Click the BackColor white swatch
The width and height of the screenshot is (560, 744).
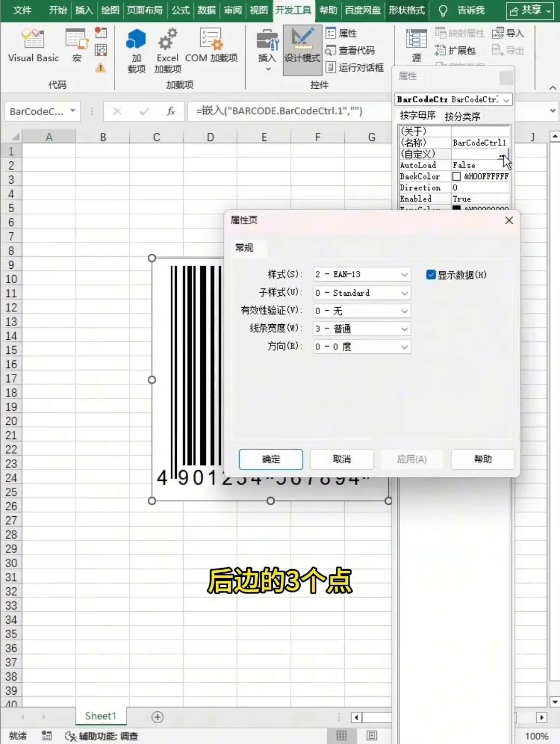456,176
